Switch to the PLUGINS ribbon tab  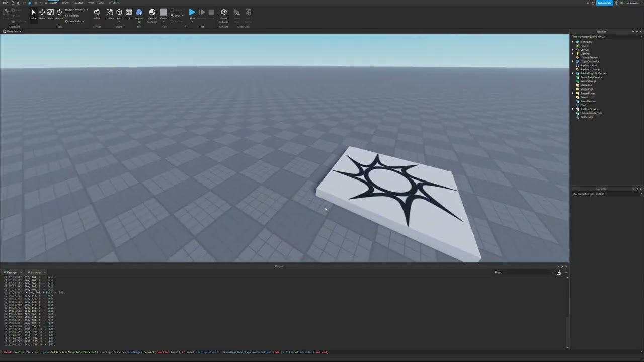[114, 3]
